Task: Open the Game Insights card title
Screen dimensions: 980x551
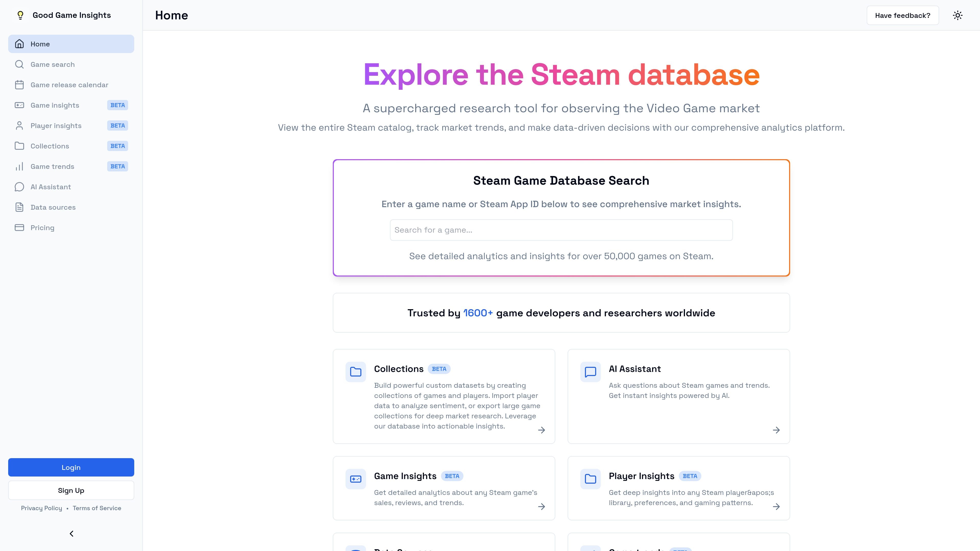Action: (x=405, y=476)
